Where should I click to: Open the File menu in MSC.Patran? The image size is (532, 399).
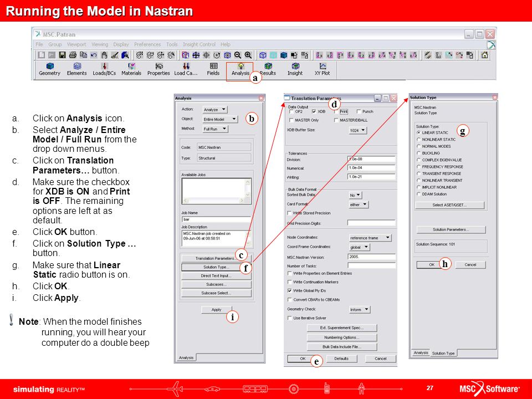pyautogui.click(x=39, y=44)
